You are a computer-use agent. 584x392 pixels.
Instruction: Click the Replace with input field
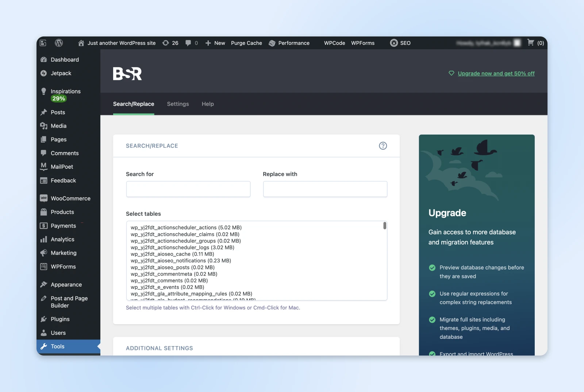coord(325,189)
